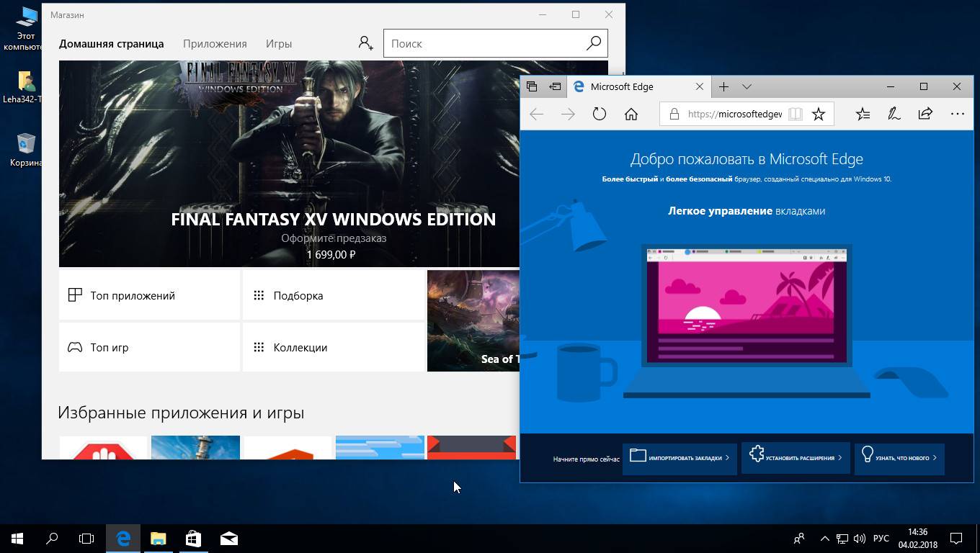Open the Store account sign-in icon

pos(365,43)
